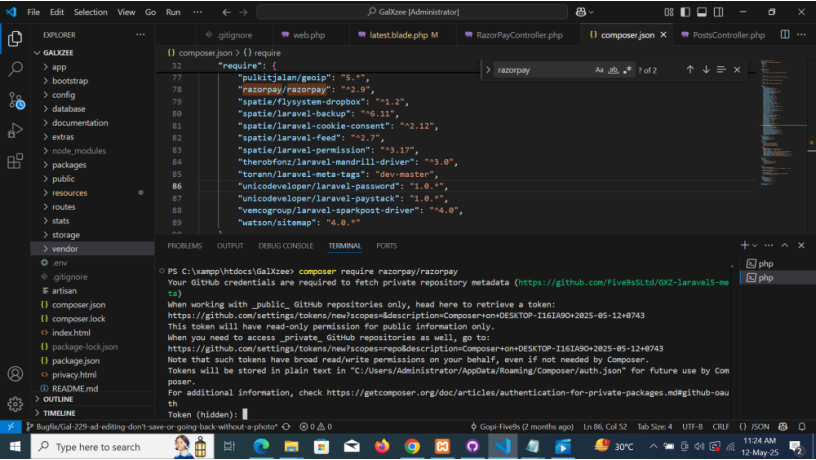Add a new terminal with plus icon
Viewport: 816px width, 460px height.
pyautogui.click(x=744, y=245)
